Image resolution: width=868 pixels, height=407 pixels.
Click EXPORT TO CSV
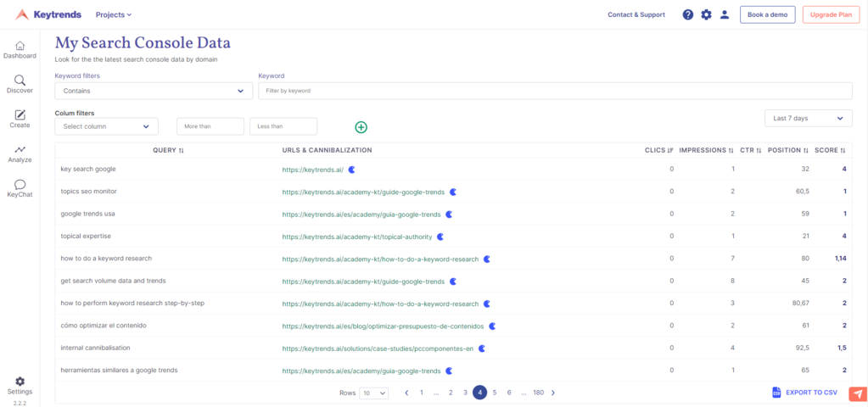click(804, 393)
